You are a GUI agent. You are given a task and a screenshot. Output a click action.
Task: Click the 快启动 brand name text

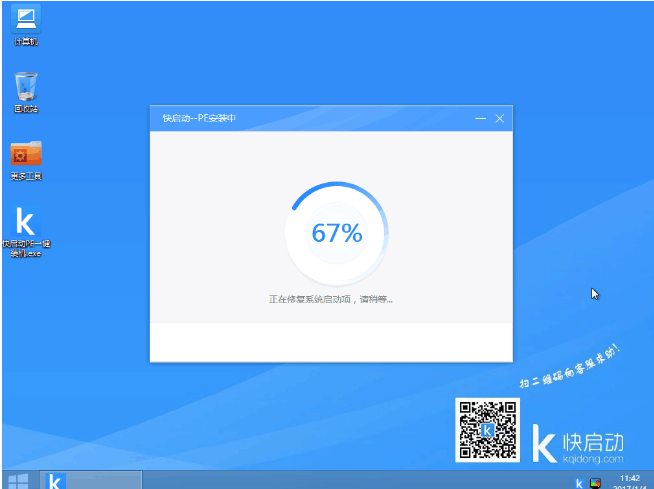pyautogui.click(x=595, y=436)
